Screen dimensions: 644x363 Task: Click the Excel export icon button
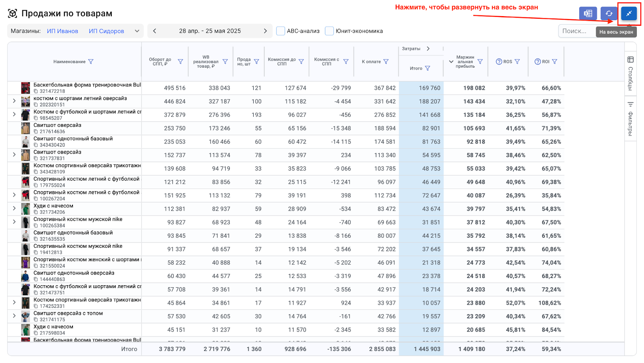point(588,13)
